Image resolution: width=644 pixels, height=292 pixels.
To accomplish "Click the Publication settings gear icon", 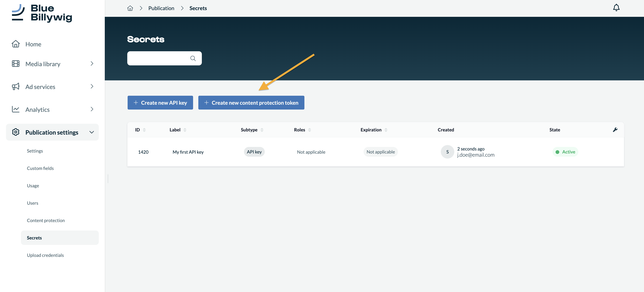I will 16,132.
